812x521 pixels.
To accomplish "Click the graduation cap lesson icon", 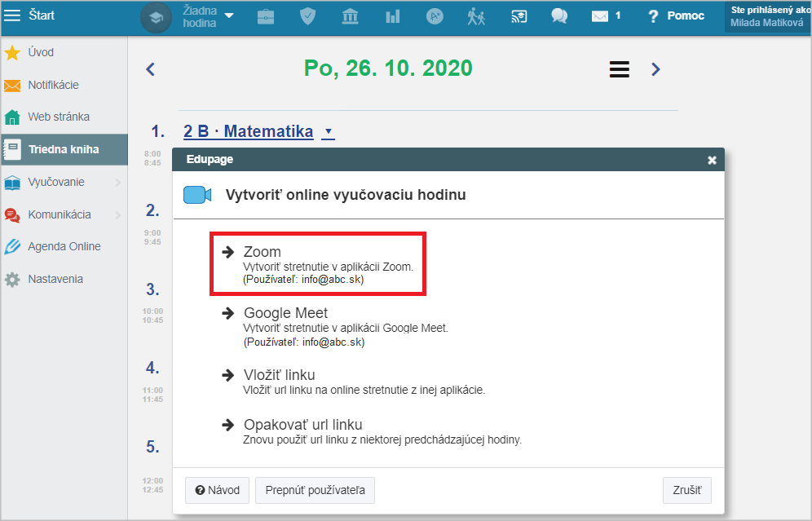I will coord(156,18).
